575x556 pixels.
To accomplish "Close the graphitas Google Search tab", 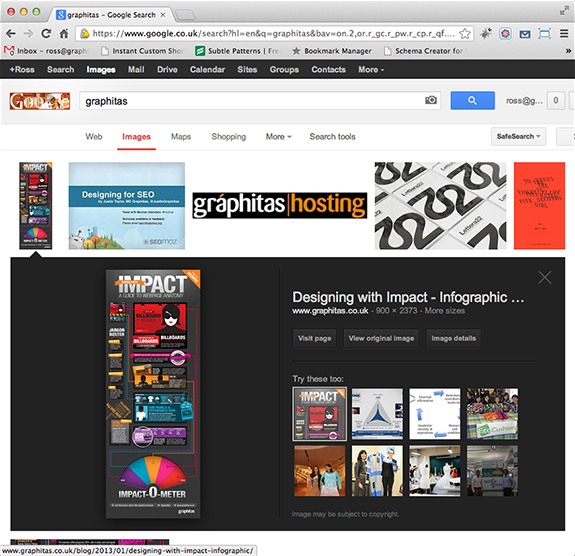I will (163, 15).
